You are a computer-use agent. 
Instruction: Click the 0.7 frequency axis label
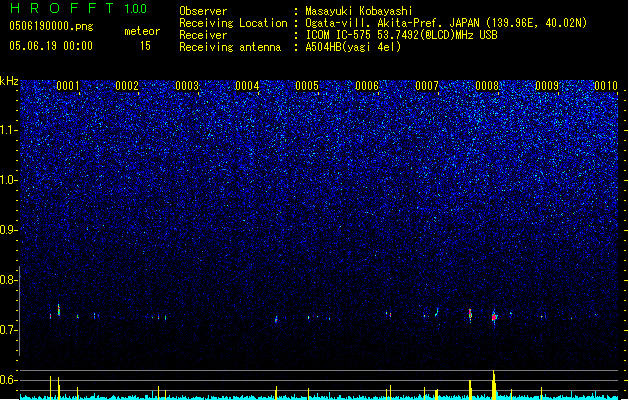click(x=8, y=330)
